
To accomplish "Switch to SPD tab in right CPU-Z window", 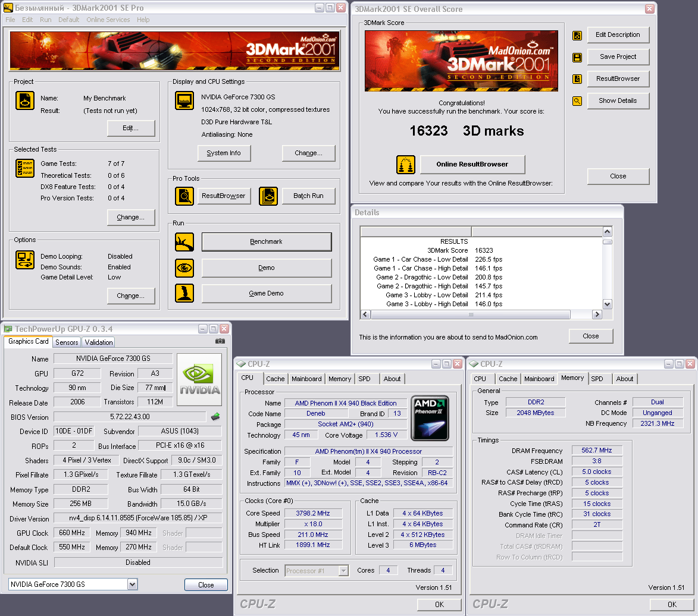I will pyautogui.click(x=597, y=379).
